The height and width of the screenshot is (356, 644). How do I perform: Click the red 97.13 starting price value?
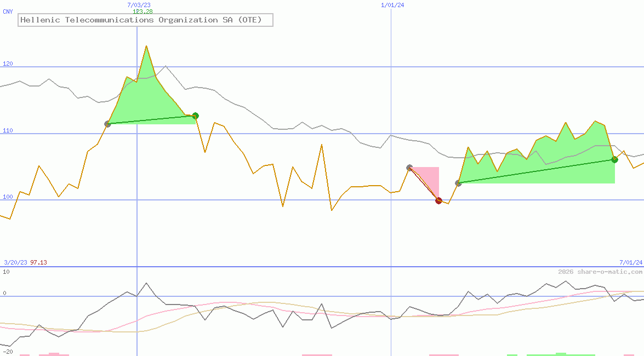point(38,263)
